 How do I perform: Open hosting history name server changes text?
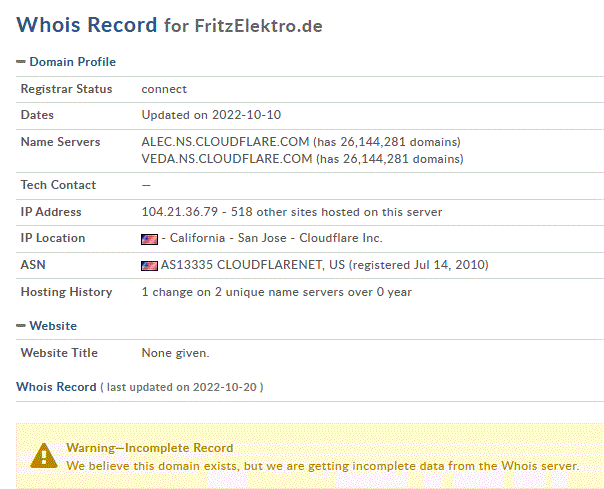click(277, 292)
